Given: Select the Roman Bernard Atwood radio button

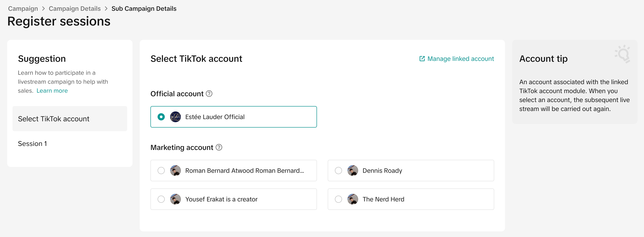Looking at the screenshot, I should [x=161, y=171].
